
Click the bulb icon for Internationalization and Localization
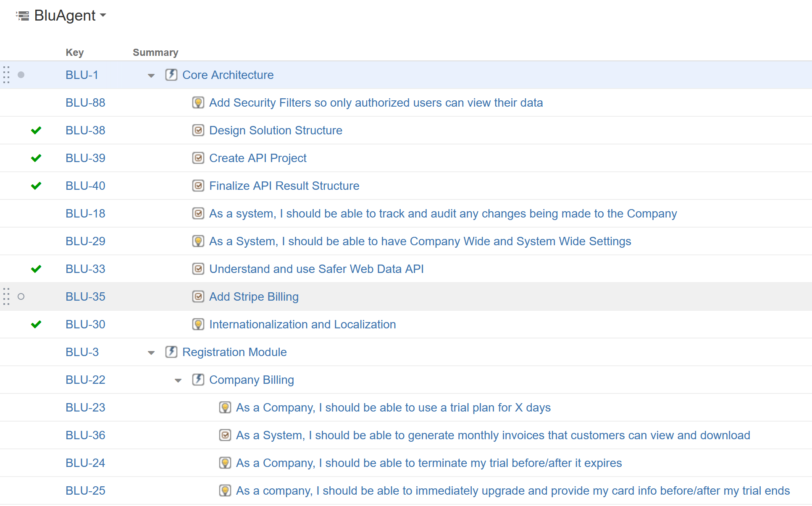pyautogui.click(x=198, y=324)
